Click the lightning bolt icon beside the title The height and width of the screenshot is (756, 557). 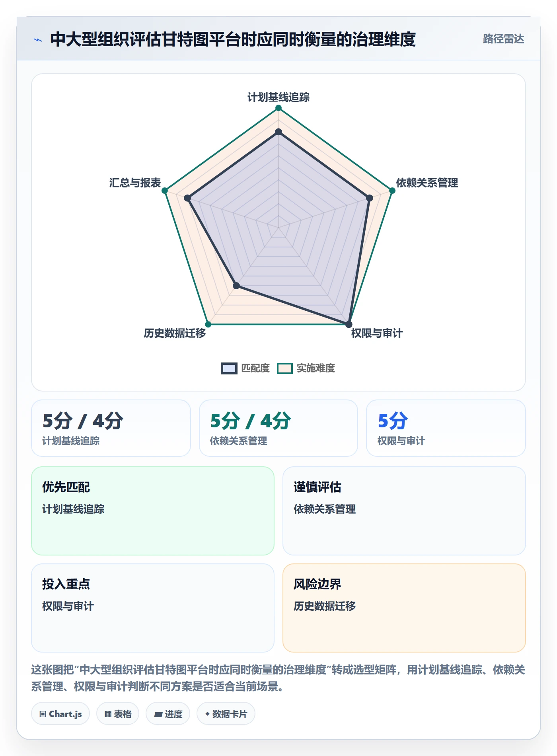click(38, 40)
